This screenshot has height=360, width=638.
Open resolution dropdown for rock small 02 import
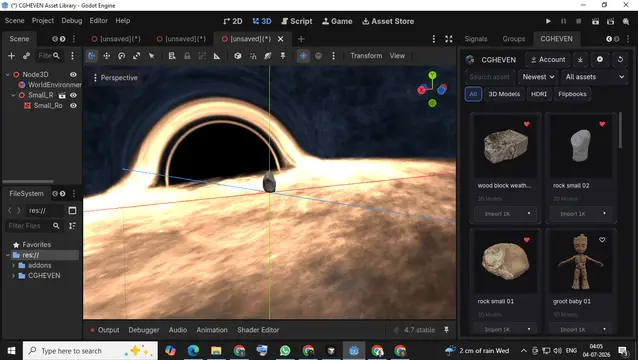604,214
